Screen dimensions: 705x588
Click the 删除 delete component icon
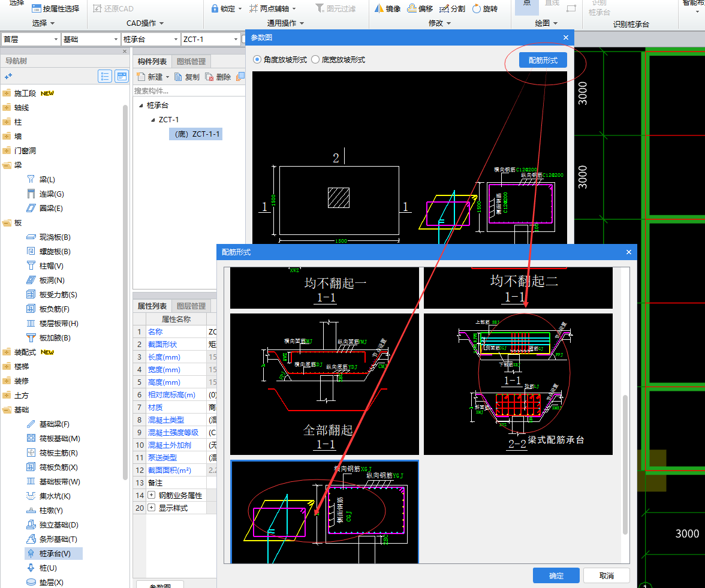pyautogui.click(x=210, y=77)
